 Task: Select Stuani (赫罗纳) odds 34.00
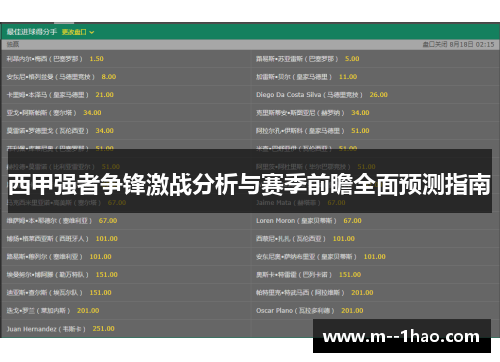(x=360, y=113)
